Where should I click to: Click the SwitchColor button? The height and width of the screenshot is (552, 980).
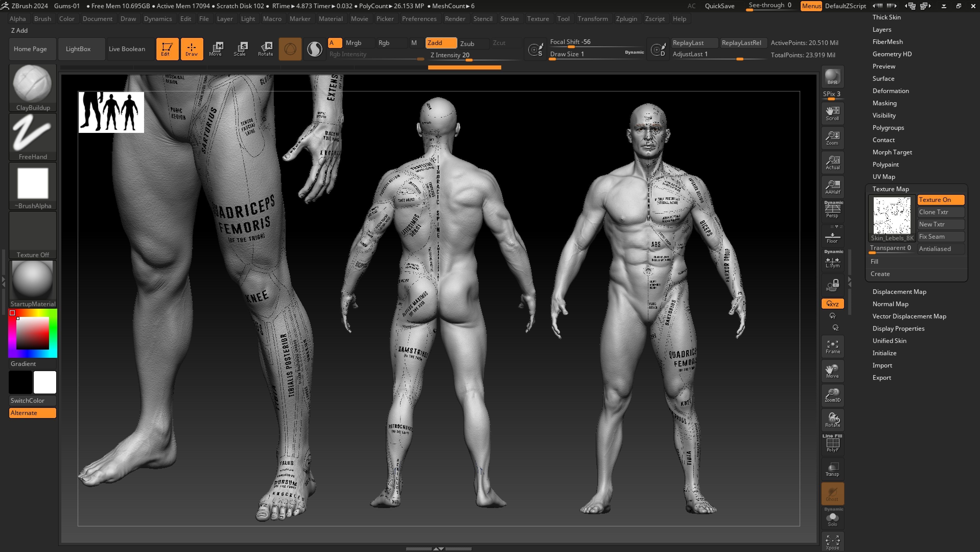point(33,401)
